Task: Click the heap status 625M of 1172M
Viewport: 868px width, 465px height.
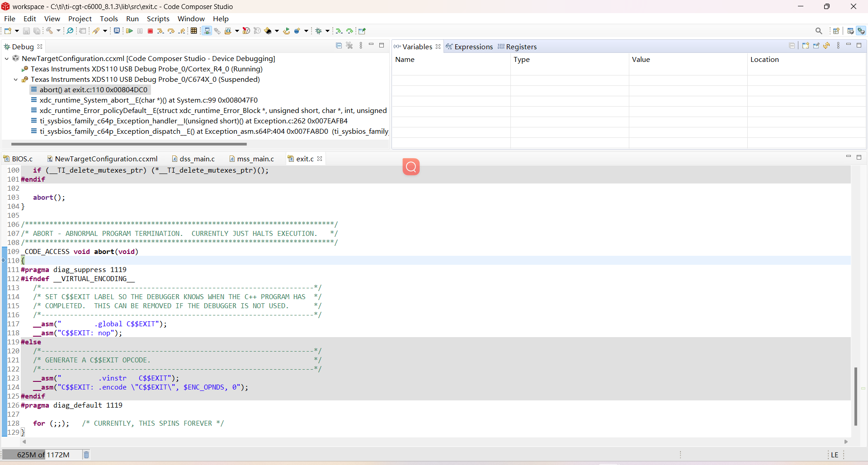Action: coord(42,455)
